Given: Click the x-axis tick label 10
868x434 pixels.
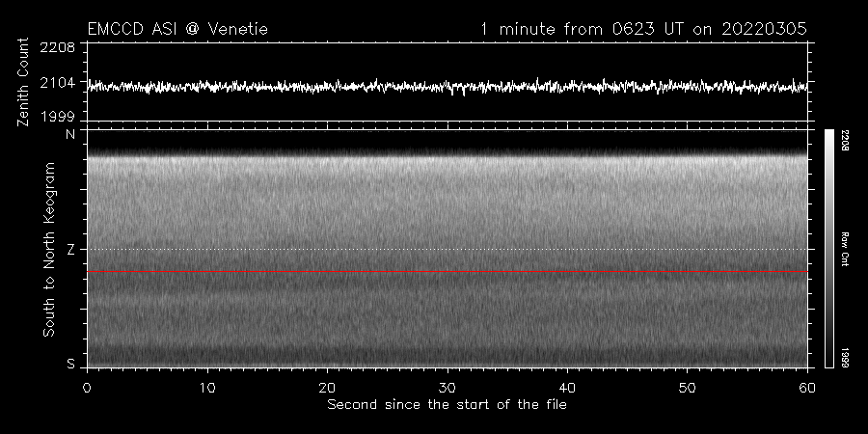Looking at the screenshot, I should pos(207,388).
